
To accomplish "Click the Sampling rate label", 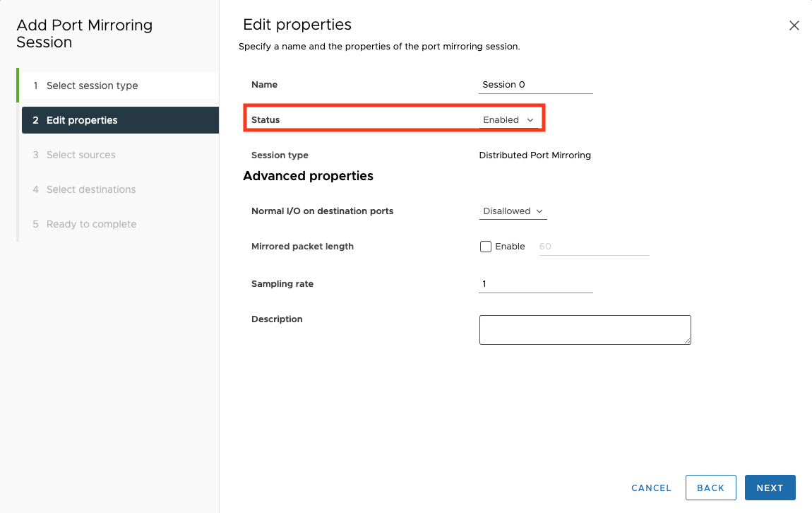I will click(x=282, y=284).
